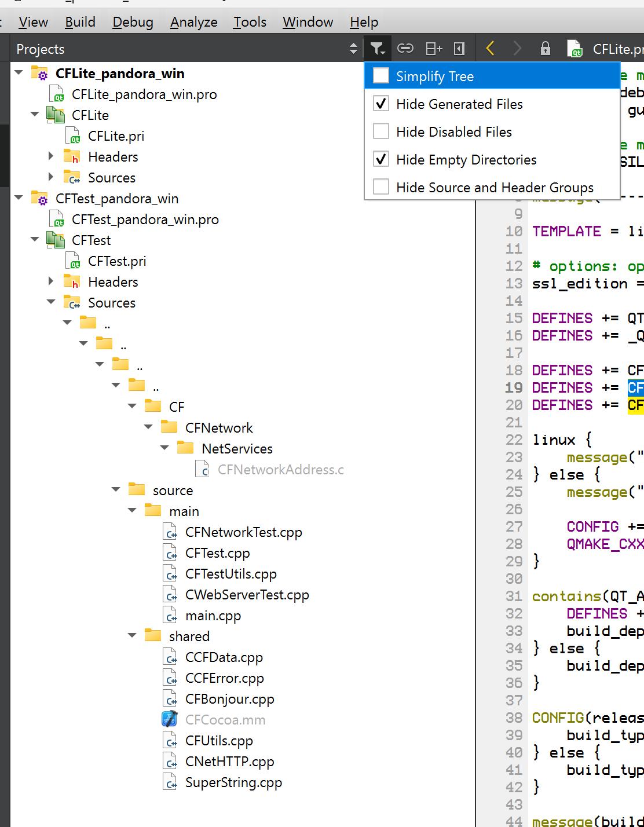Select CCFError.cpp file
This screenshot has width=644, height=827.
click(225, 678)
